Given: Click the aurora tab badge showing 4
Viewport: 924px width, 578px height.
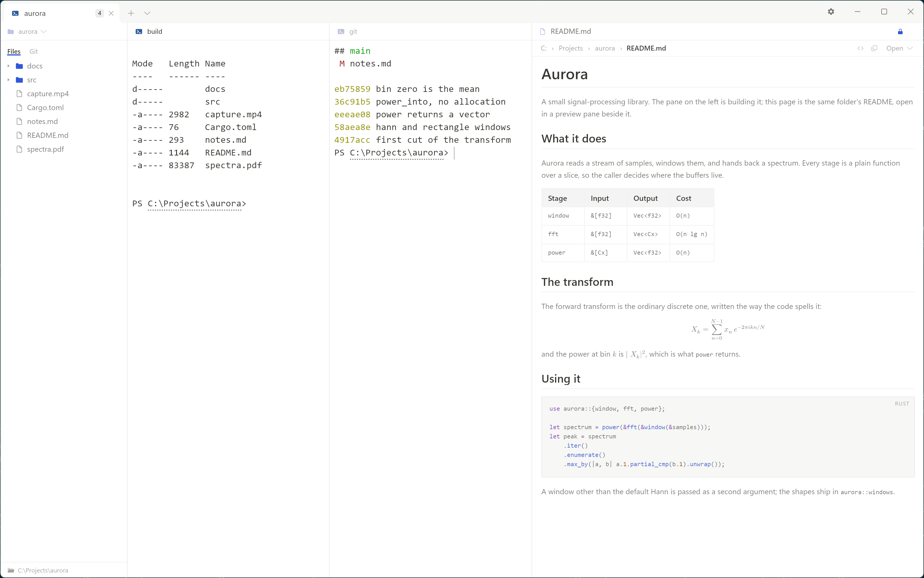Looking at the screenshot, I should (x=100, y=13).
